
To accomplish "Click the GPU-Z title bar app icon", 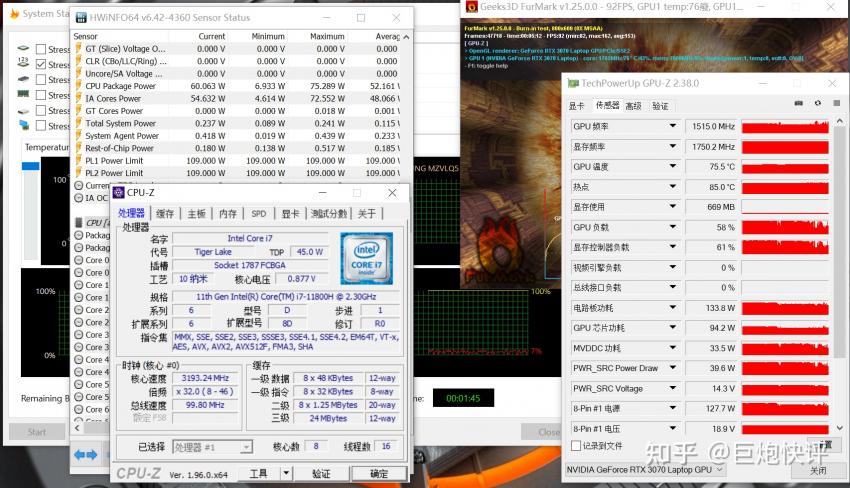I will 572,84.
